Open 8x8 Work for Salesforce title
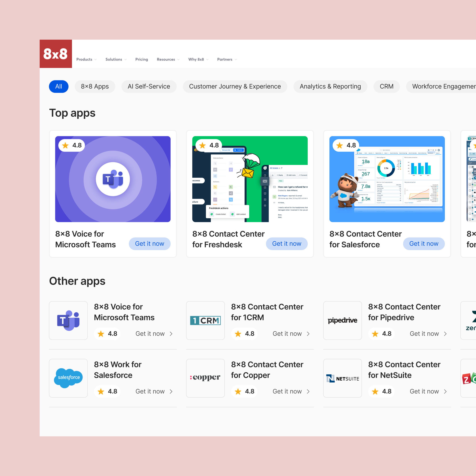This screenshot has height=476, width=476. click(x=118, y=369)
